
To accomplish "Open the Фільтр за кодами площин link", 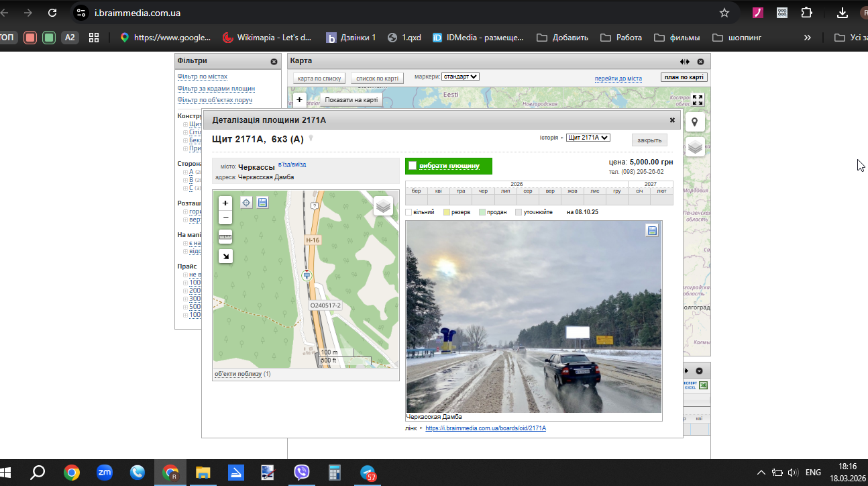I will click(216, 89).
